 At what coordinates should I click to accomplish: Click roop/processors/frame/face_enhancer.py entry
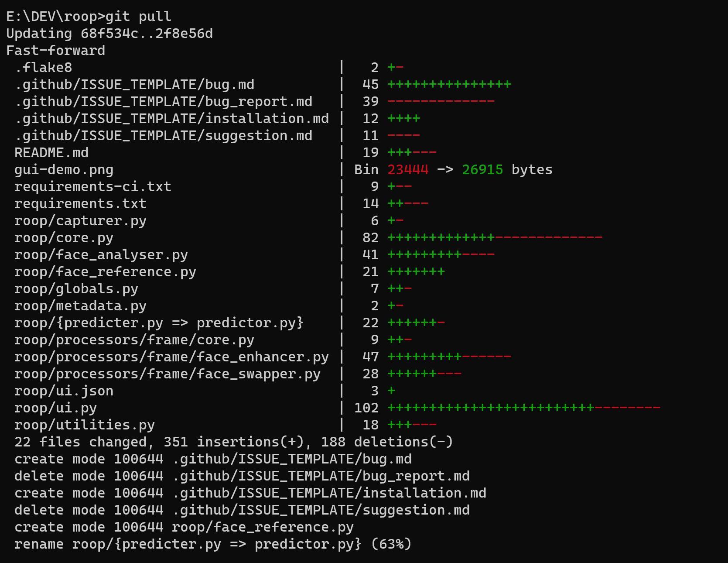[171, 357]
